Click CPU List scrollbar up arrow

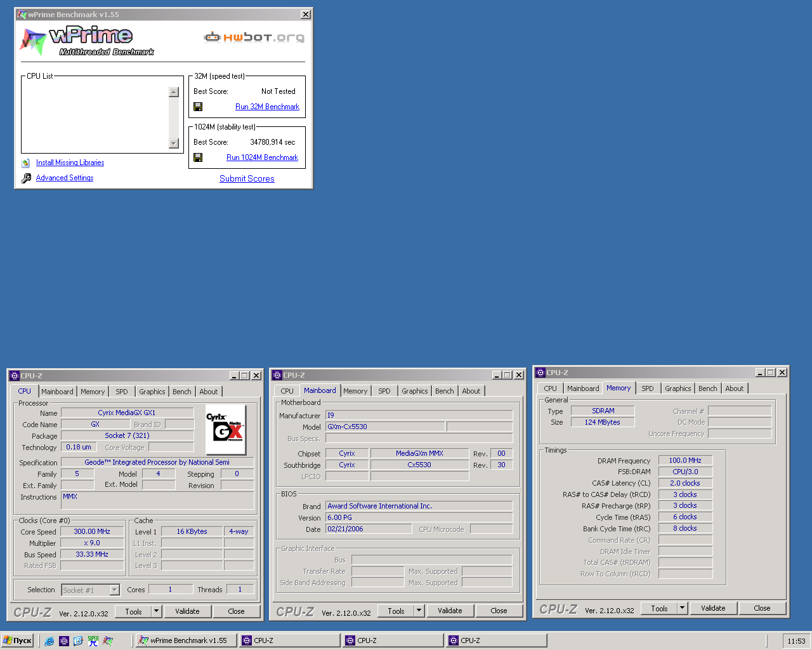174,92
